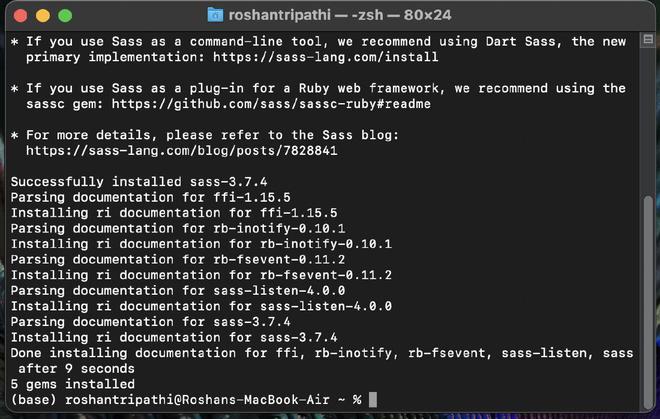Click the "Done installing documentation" output line
This screenshot has width=660, height=419.
pos(320,352)
